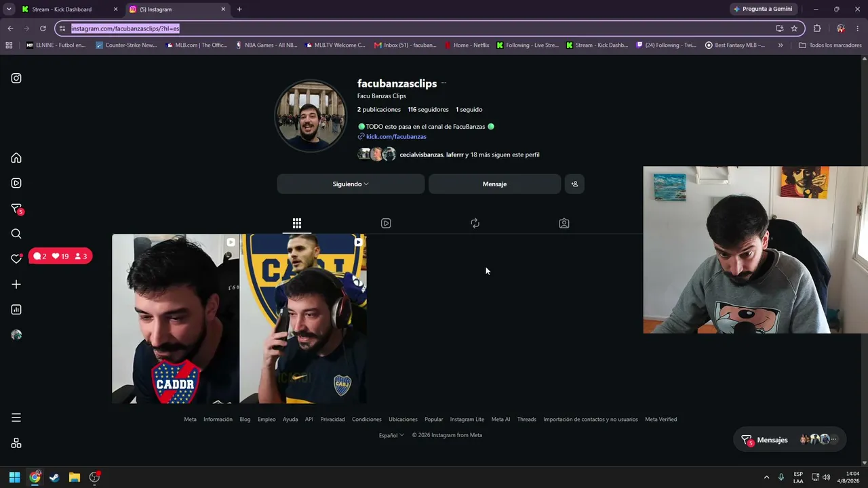Open the More hamburger menu in sidebar

click(x=16, y=418)
